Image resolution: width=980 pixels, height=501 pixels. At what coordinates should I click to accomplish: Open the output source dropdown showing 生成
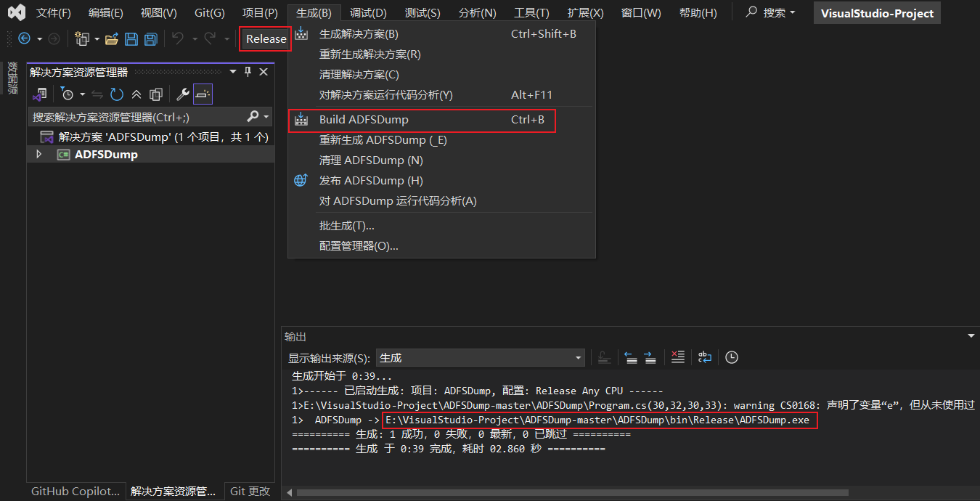tap(481, 358)
